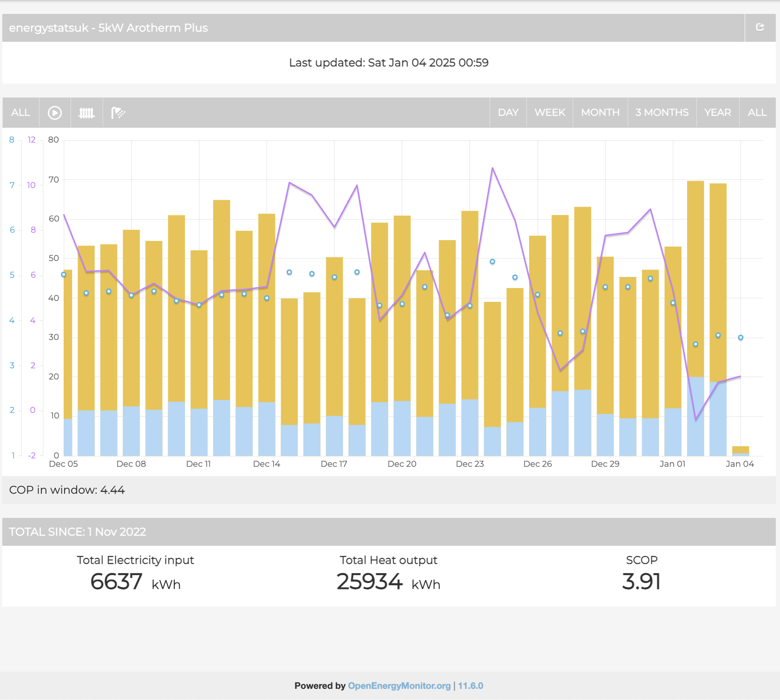Screen dimensions: 780x700
Task: Switch chart to WEEK view
Action: point(550,112)
